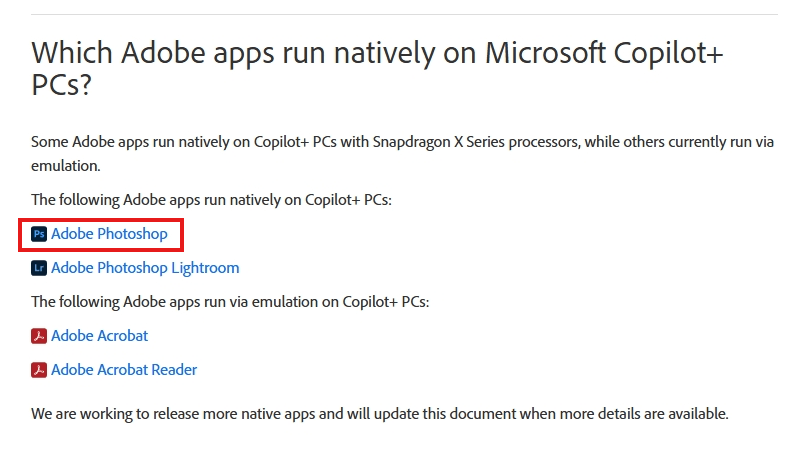Screen dimensions: 796x453
Task: Click "The following Adobe apps run natively" sentence
Action: pyautogui.click(x=211, y=200)
